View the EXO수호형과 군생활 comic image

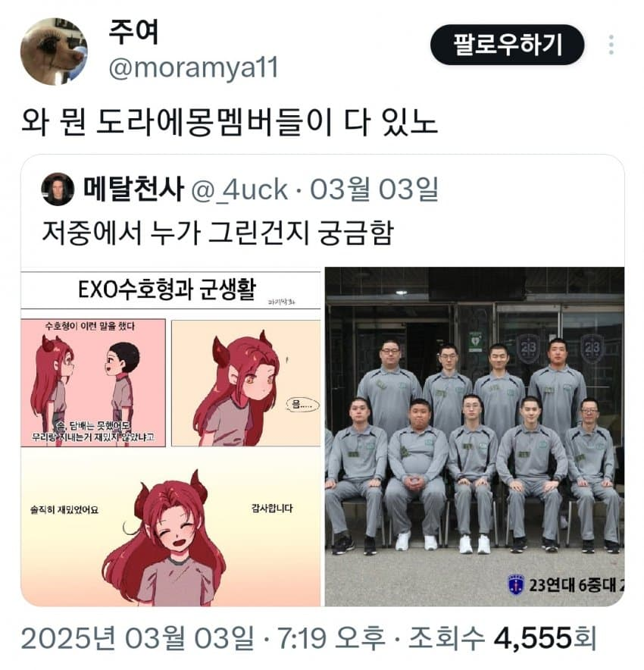click(170, 437)
